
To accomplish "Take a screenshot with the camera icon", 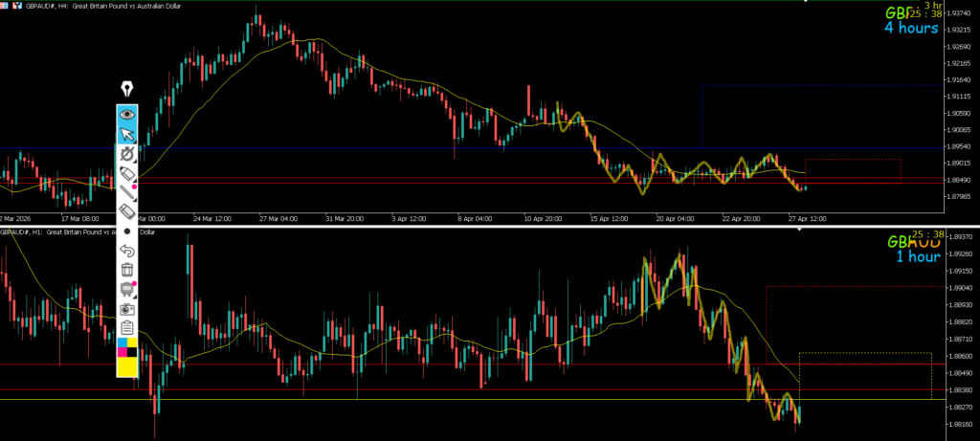I will (x=127, y=310).
